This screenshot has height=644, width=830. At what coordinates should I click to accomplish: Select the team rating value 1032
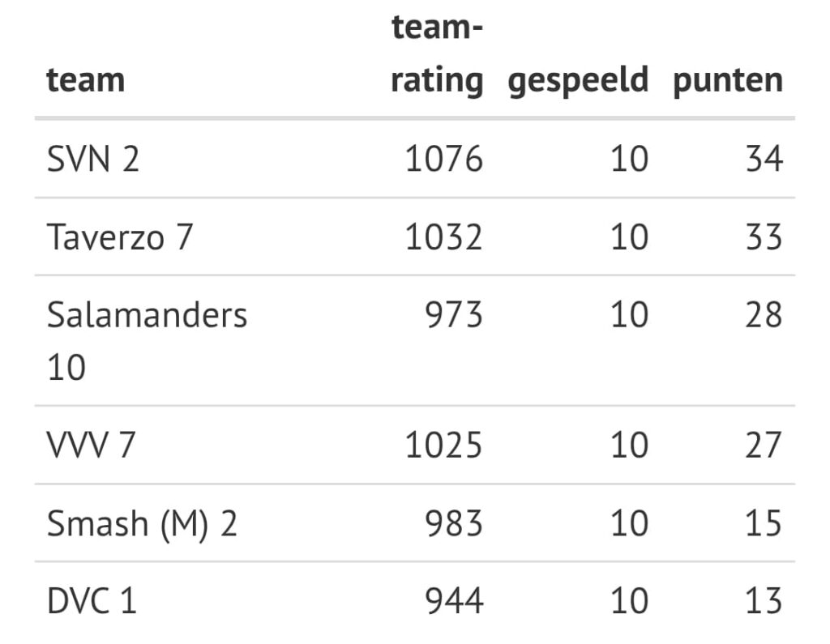[443, 237]
